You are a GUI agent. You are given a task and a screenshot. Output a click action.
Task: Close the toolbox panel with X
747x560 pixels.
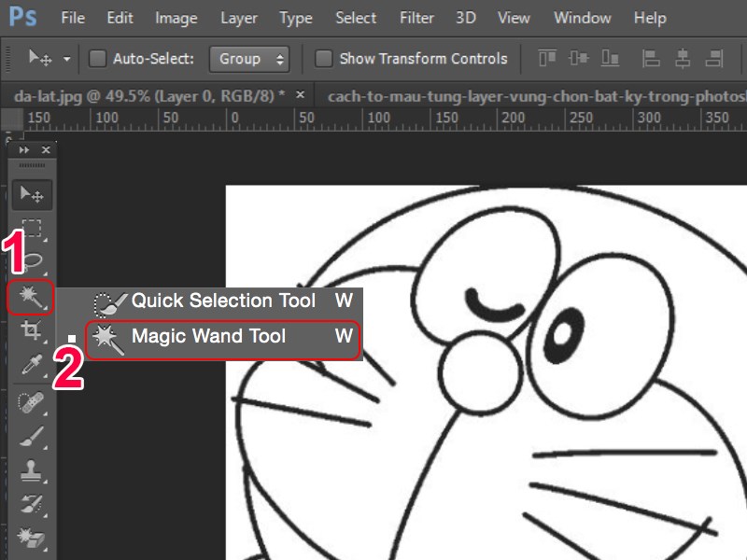coord(46,150)
